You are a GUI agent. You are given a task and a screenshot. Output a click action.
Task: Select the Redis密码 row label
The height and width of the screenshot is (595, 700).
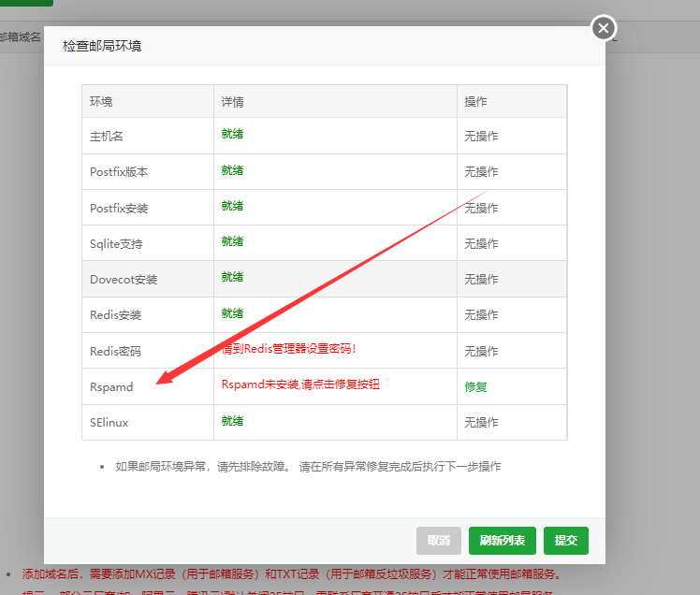[116, 351]
